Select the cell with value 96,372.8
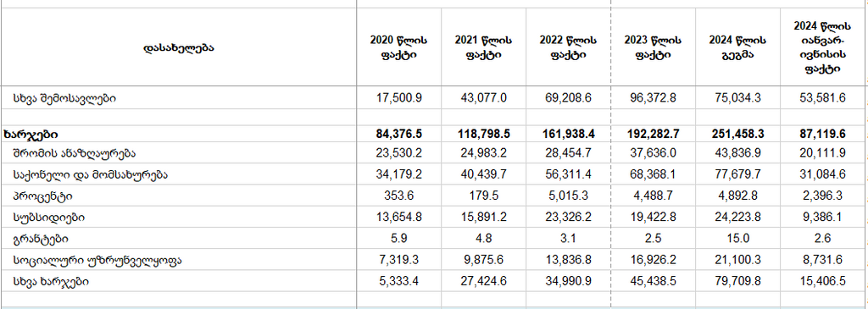 point(653,98)
